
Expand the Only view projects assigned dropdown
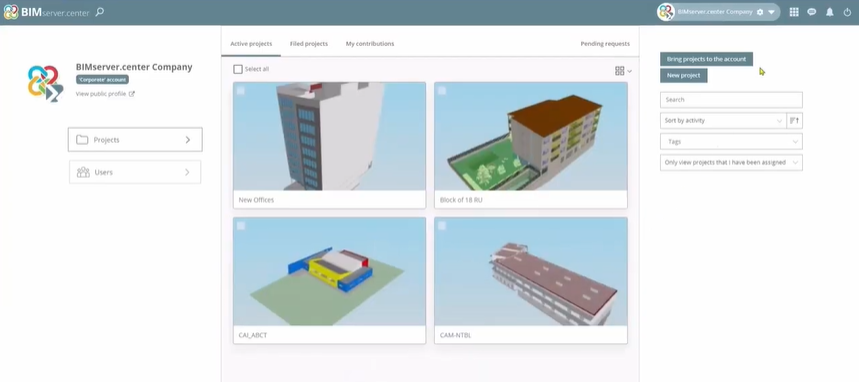tap(731, 162)
